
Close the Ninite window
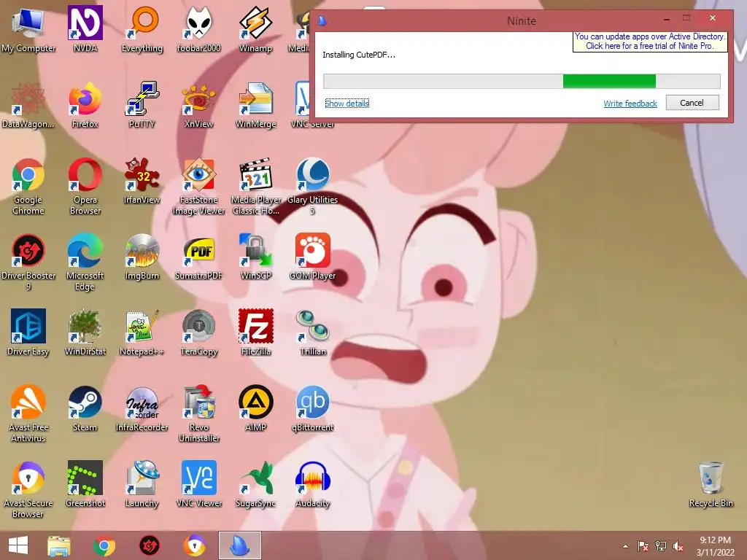(x=713, y=18)
